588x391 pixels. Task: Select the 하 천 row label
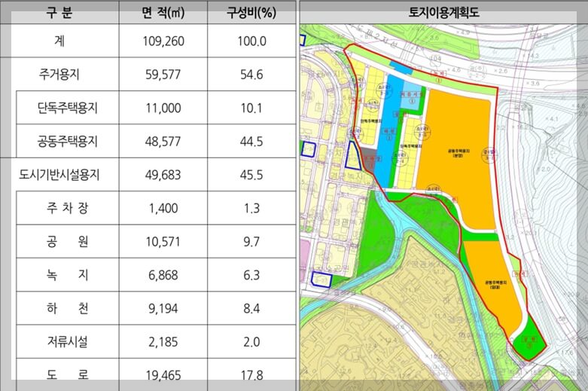[x=68, y=308]
